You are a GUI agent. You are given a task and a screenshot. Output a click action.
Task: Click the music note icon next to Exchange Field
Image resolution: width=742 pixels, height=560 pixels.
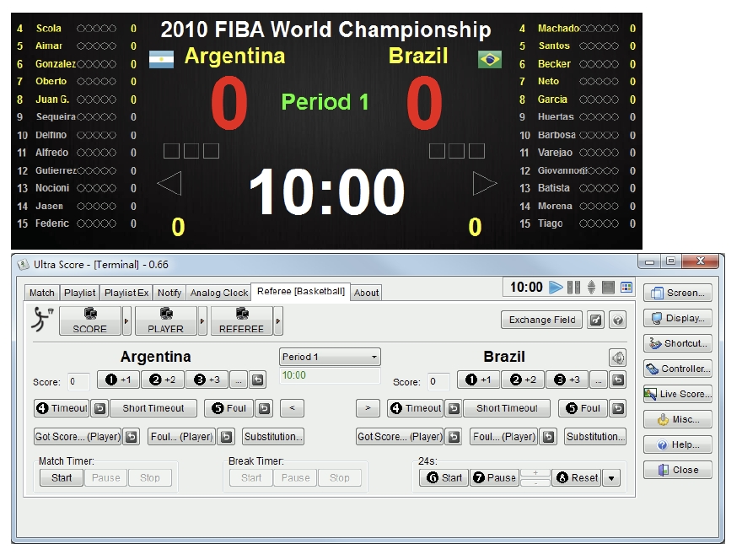coord(595,320)
